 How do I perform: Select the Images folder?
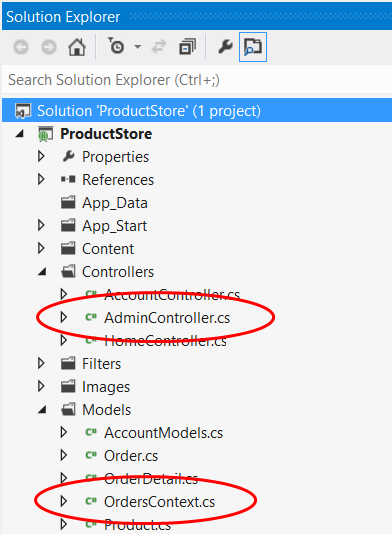(x=106, y=387)
